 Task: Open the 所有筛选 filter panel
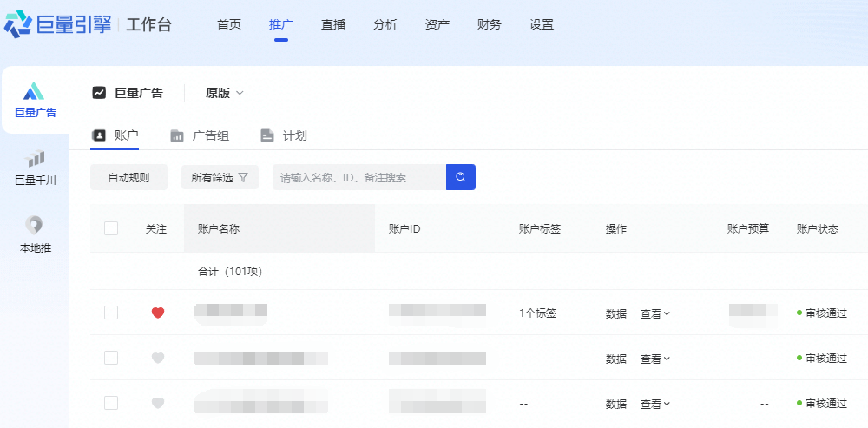220,177
